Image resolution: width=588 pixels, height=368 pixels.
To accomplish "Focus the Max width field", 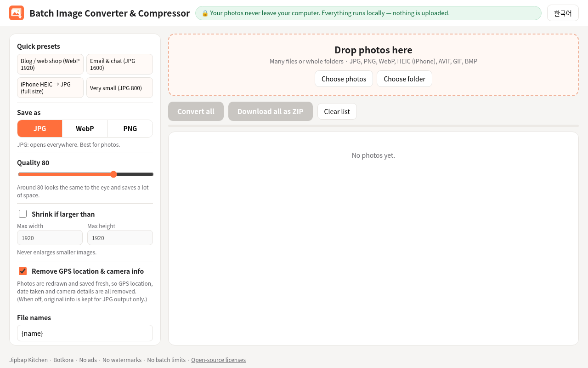I will click(x=50, y=238).
